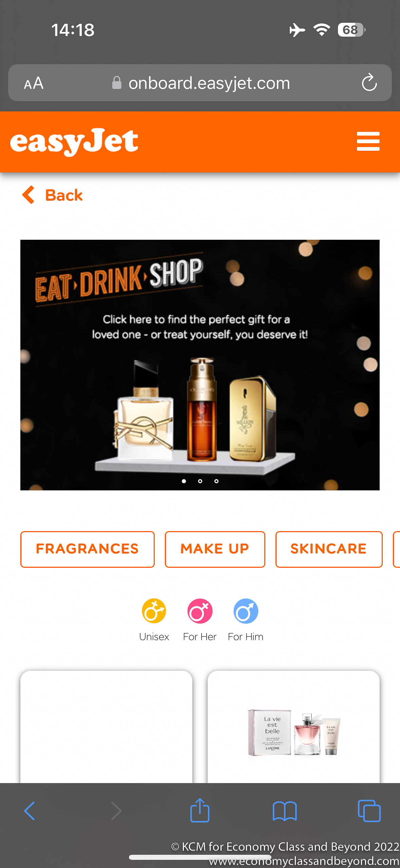Choose the SKINCARE category tab
400x868 pixels.
(329, 549)
